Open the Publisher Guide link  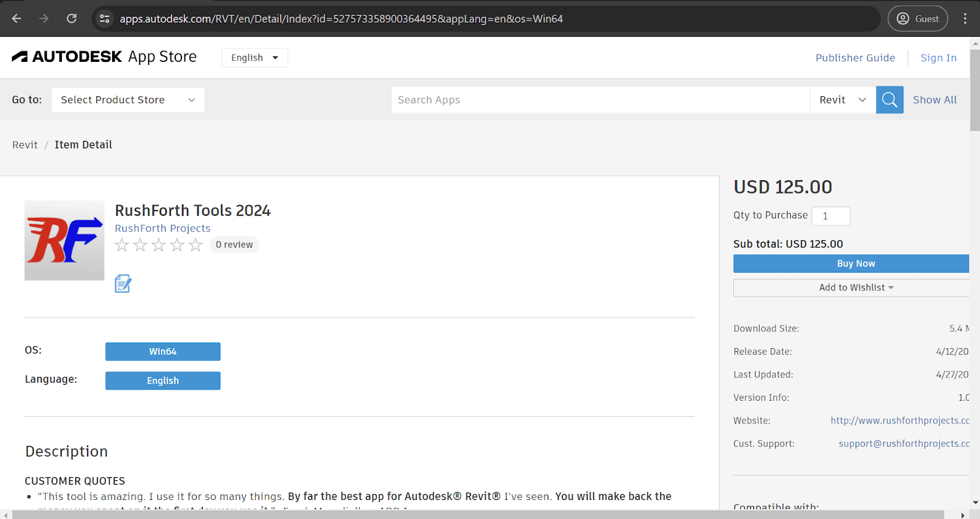pyautogui.click(x=855, y=58)
